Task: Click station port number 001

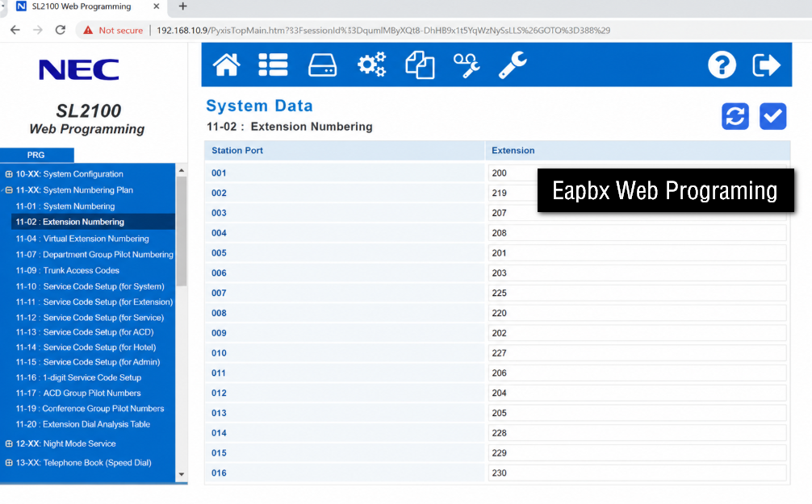Action: (219, 173)
